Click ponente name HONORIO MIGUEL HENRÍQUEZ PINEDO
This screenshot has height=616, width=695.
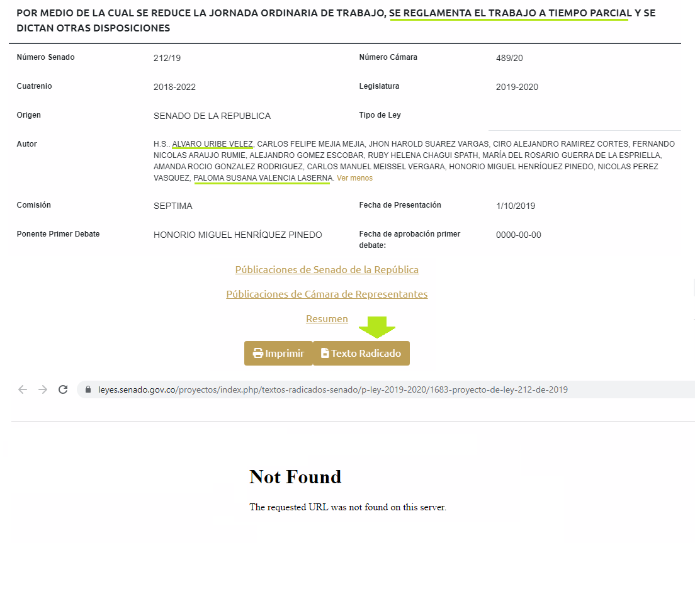[x=237, y=235]
